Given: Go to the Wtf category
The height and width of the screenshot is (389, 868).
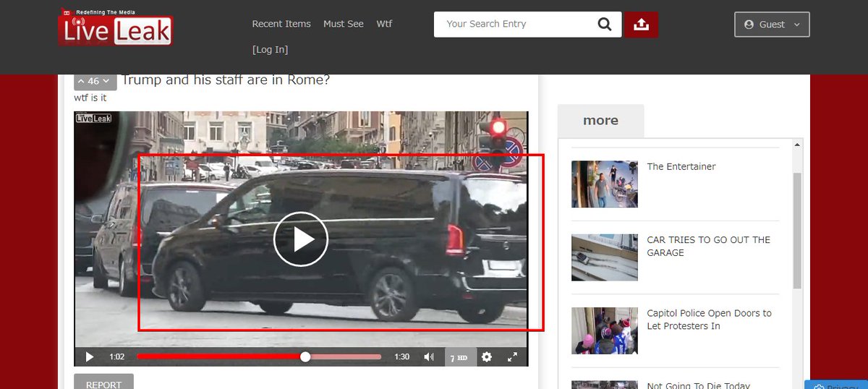Looking at the screenshot, I should [x=384, y=24].
